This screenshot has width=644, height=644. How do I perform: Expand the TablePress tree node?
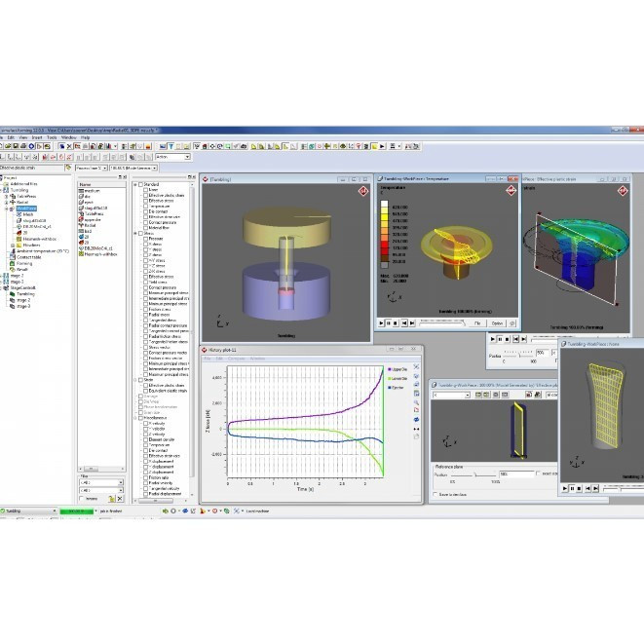click(x=6, y=197)
